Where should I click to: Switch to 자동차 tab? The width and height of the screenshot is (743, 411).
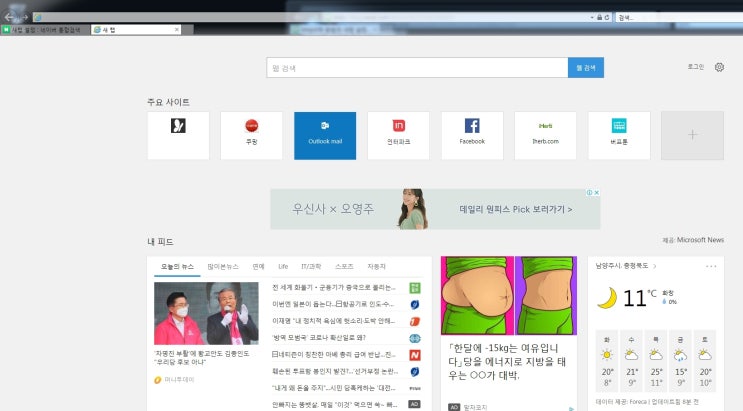[377, 267]
